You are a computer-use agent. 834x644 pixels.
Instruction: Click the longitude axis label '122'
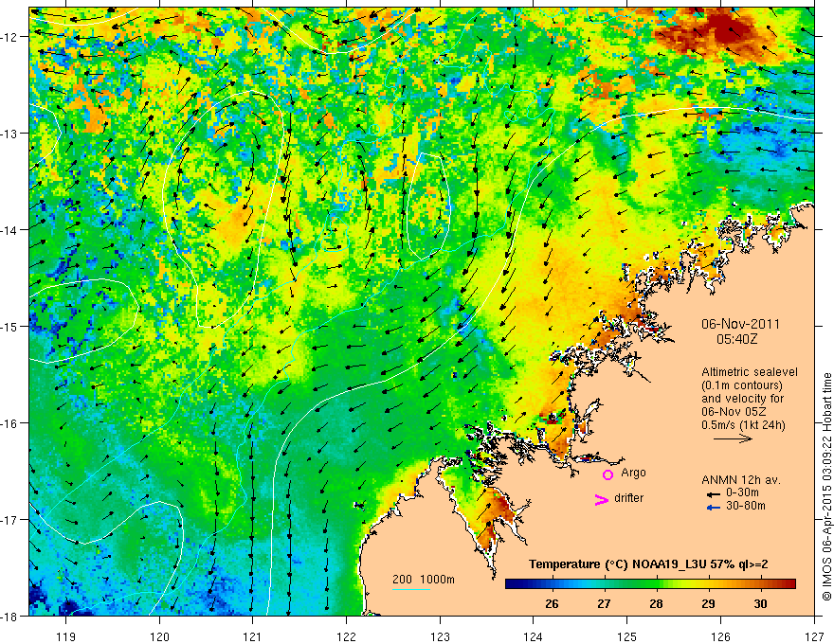pyautogui.click(x=346, y=636)
